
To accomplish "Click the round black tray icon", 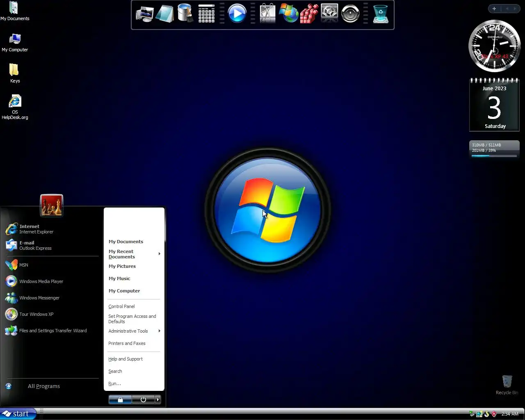I will pos(487,414).
